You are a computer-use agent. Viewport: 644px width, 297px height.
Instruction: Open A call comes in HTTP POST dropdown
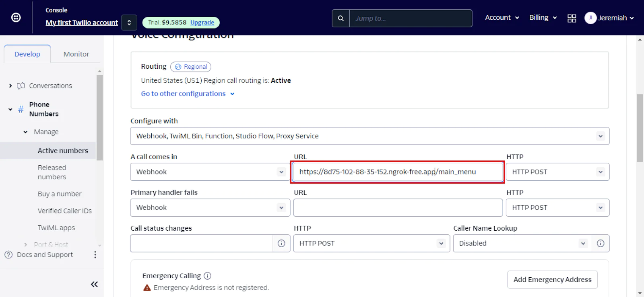tap(557, 172)
